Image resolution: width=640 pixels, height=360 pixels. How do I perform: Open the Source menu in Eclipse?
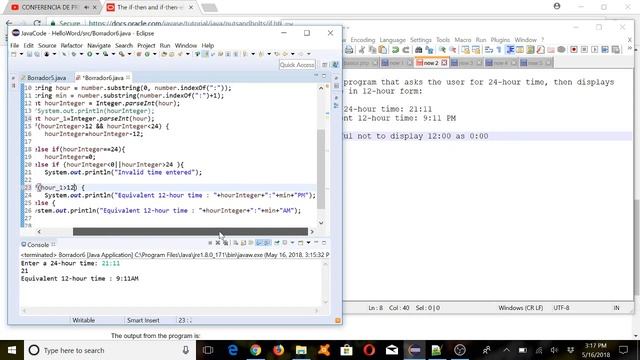pyautogui.click(x=47, y=45)
